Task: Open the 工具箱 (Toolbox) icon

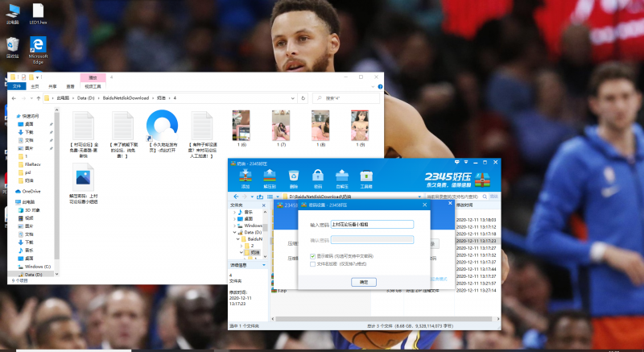Action: pos(367,176)
